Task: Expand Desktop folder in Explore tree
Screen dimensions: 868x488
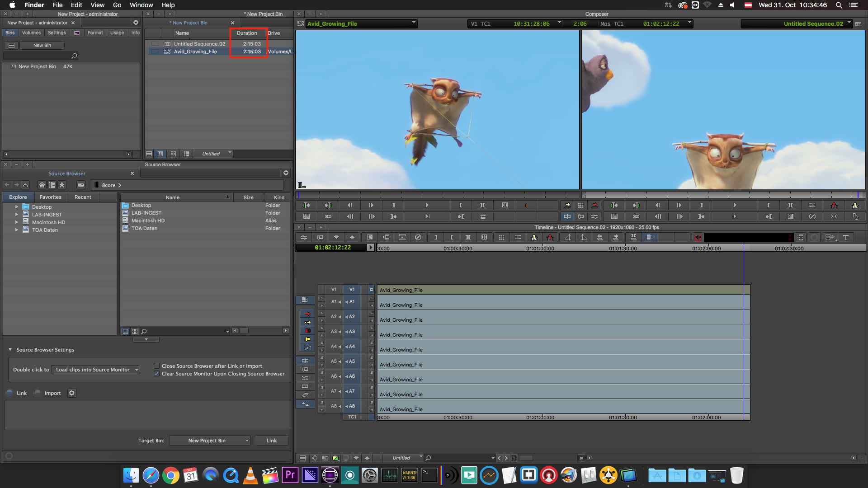Action: tap(17, 207)
